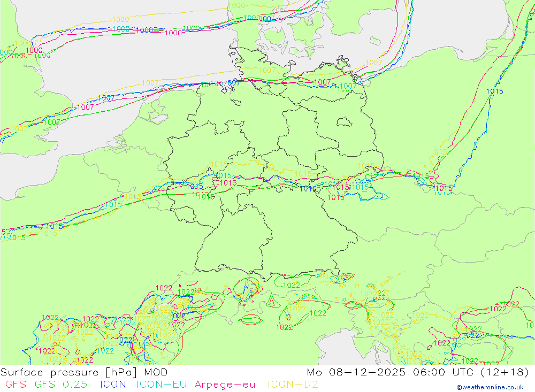Click the blue ICON legend label
This screenshot has width=535, height=392.
(x=113, y=385)
